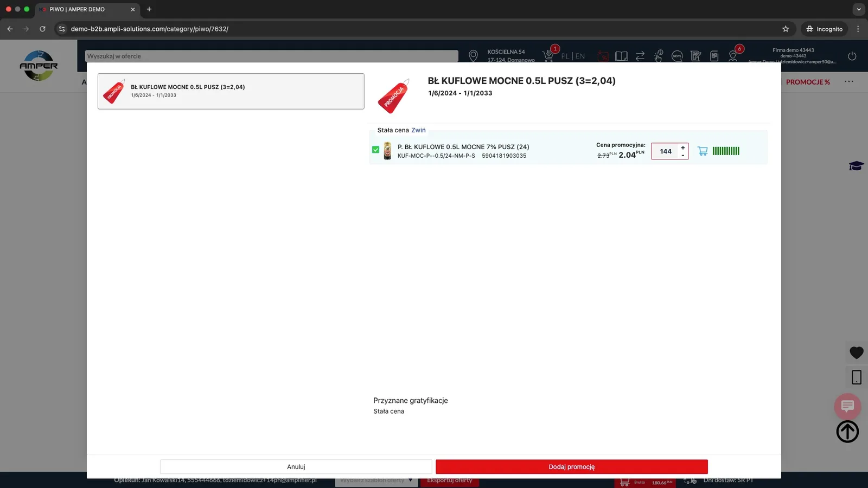Open the news speech bubble icon
Viewport: 868px width, 488px height.
click(677, 56)
